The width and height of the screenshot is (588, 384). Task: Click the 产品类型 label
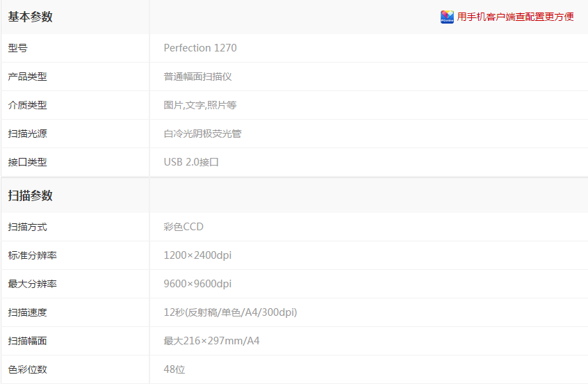[x=27, y=77]
